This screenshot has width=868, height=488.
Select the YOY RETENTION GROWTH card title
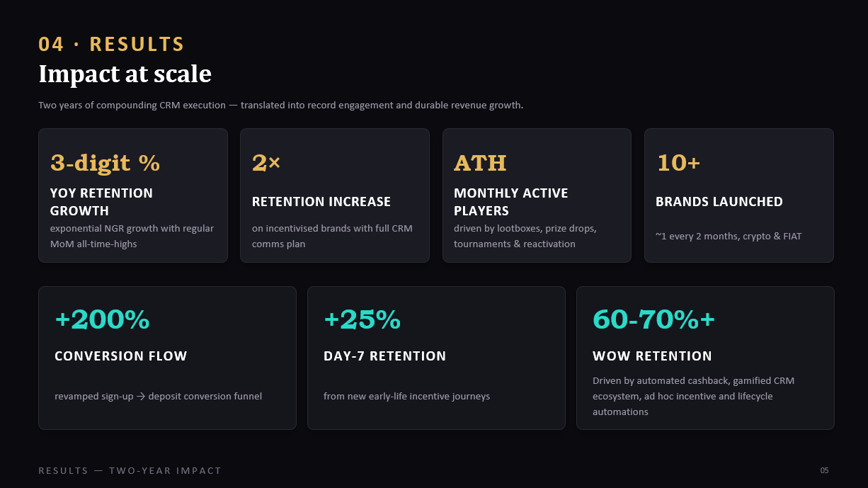pos(101,202)
